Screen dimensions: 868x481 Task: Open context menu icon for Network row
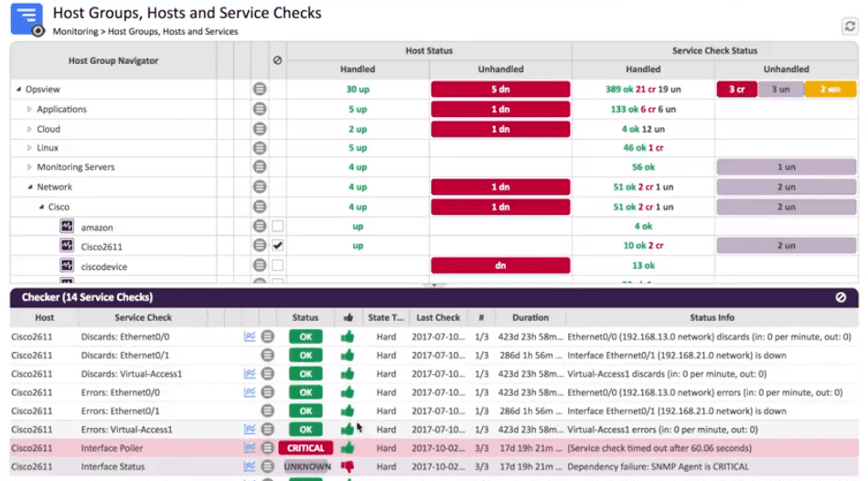click(260, 187)
